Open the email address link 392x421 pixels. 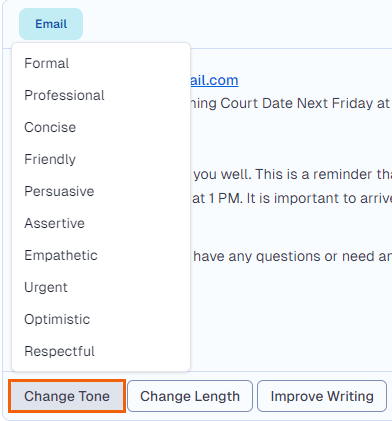(214, 80)
